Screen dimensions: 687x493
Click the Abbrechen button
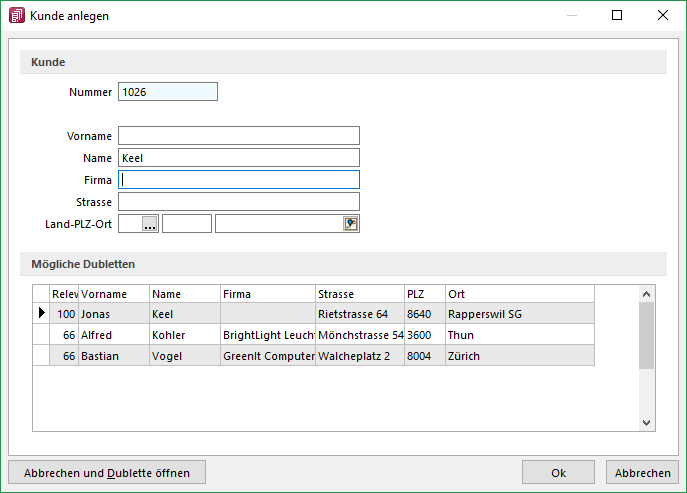[x=642, y=472]
